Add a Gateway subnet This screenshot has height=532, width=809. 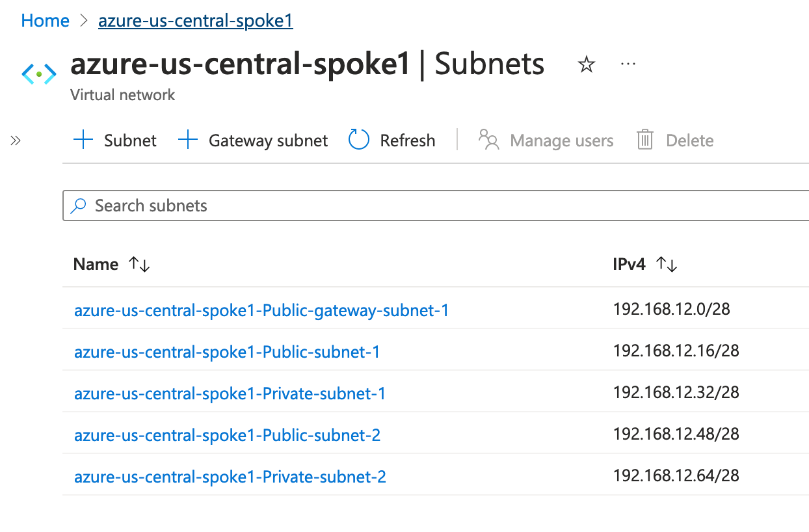(x=253, y=140)
